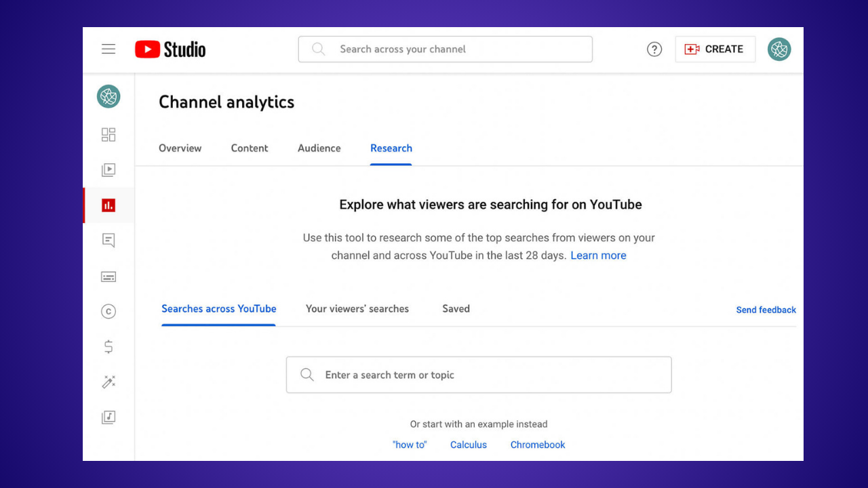The width and height of the screenshot is (868, 488).
Task: Focus the Search across your channel field
Action: click(x=446, y=49)
